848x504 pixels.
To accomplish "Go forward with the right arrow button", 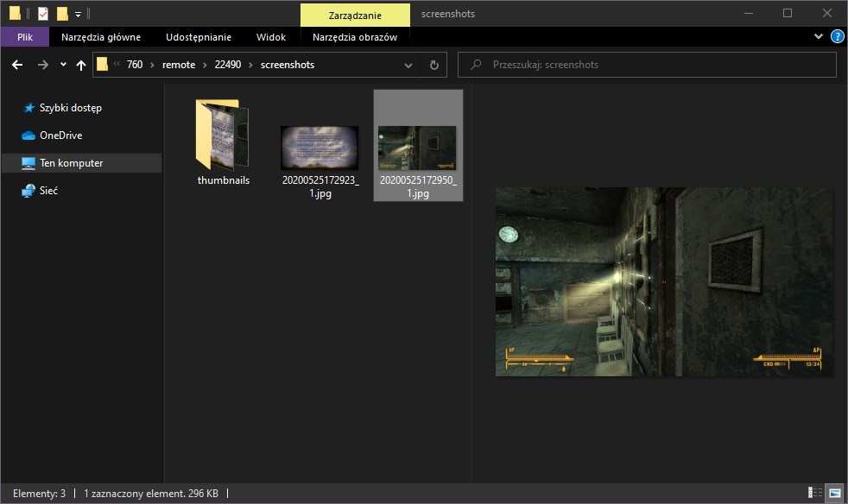I will pos(42,65).
